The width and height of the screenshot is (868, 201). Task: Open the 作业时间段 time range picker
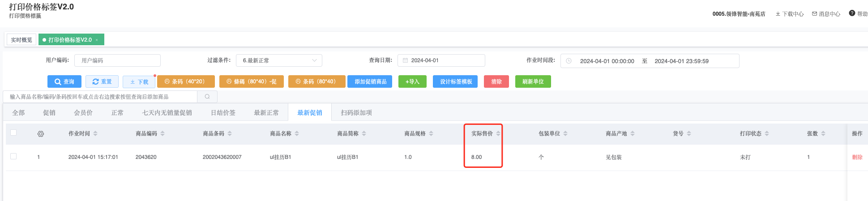(x=649, y=61)
